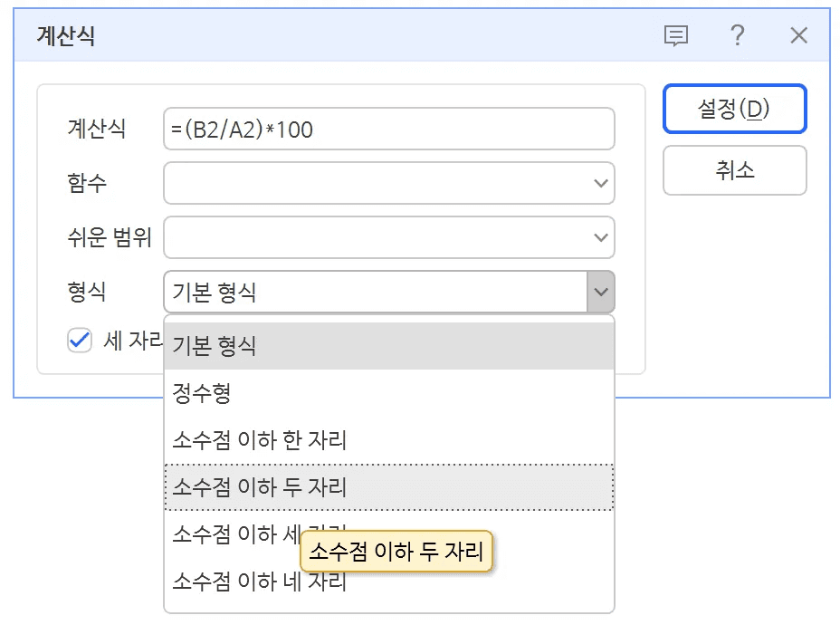Collapse the 형식 dropdown arrow
Screen dimensions: 840x625
pos(600,292)
